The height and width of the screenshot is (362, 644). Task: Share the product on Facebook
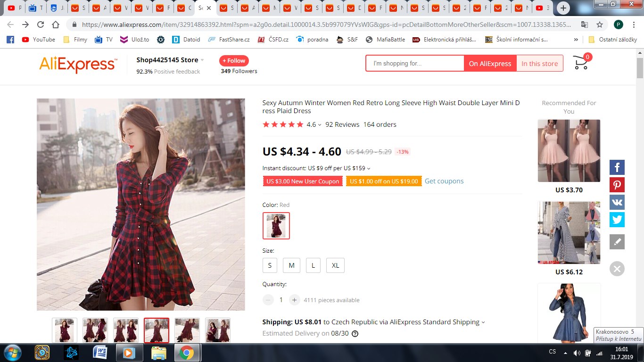coord(617,167)
